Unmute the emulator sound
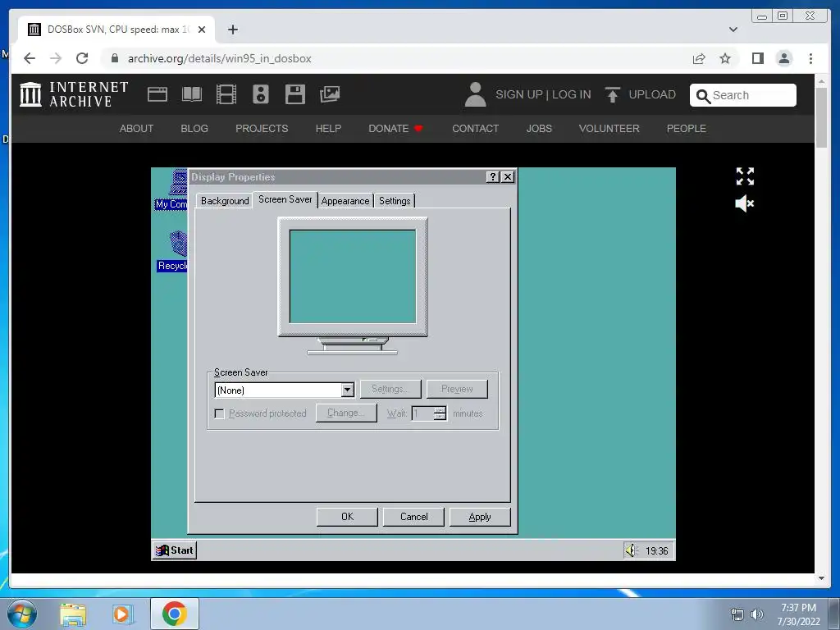 pos(745,203)
